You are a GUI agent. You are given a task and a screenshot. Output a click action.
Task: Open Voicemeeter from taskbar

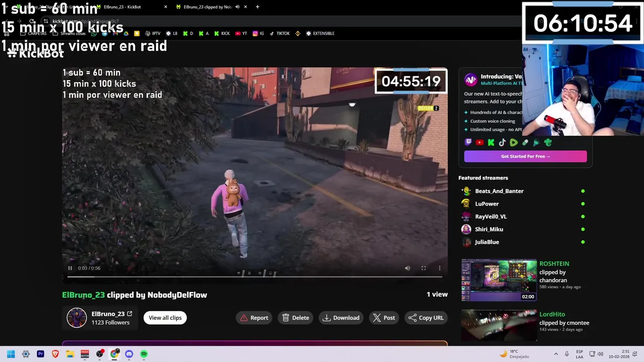point(85,354)
